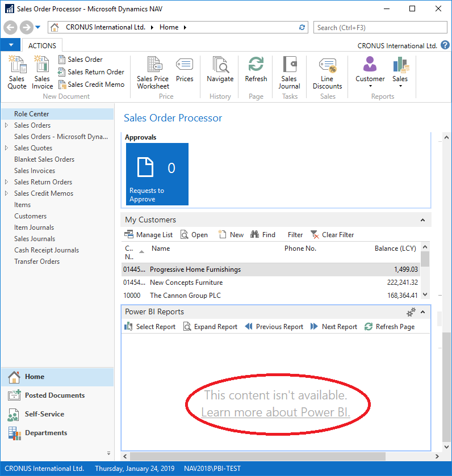Go back with the back arrow

tap(10, 27)
